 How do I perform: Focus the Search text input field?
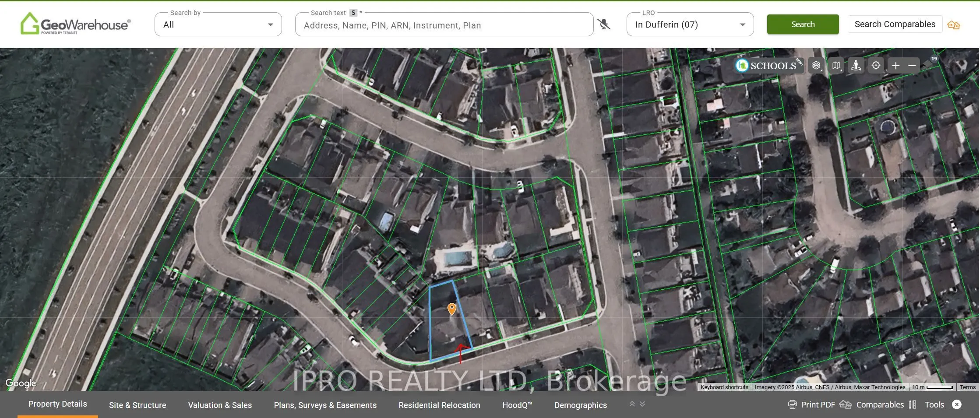pyautogui.click(x=444, y=25)
